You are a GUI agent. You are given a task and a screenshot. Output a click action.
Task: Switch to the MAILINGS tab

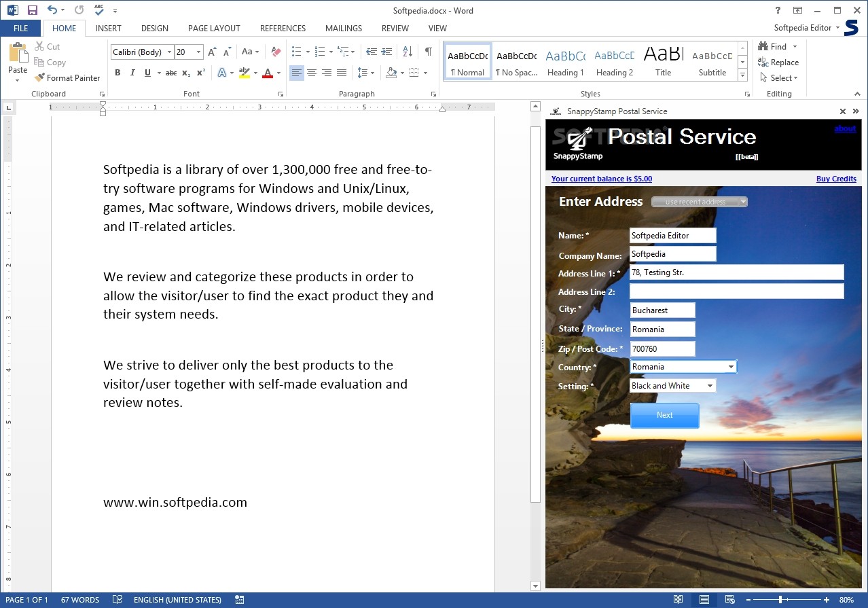pyautogui.click(x=344, y=29)
